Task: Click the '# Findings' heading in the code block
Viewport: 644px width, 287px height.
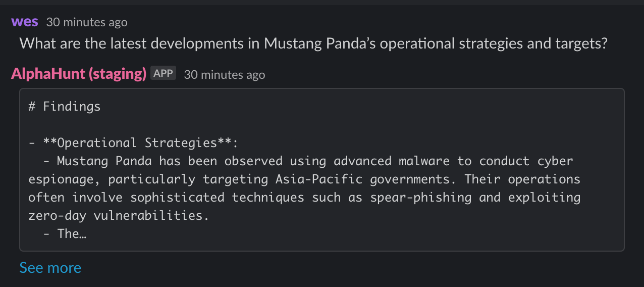Action: coord(65,107)
